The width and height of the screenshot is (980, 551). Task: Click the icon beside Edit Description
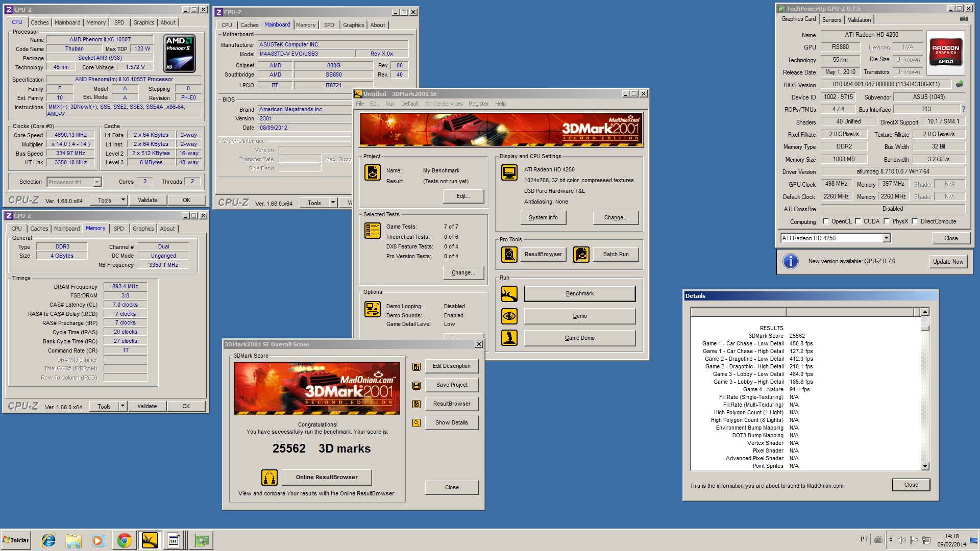pos(416,366)
